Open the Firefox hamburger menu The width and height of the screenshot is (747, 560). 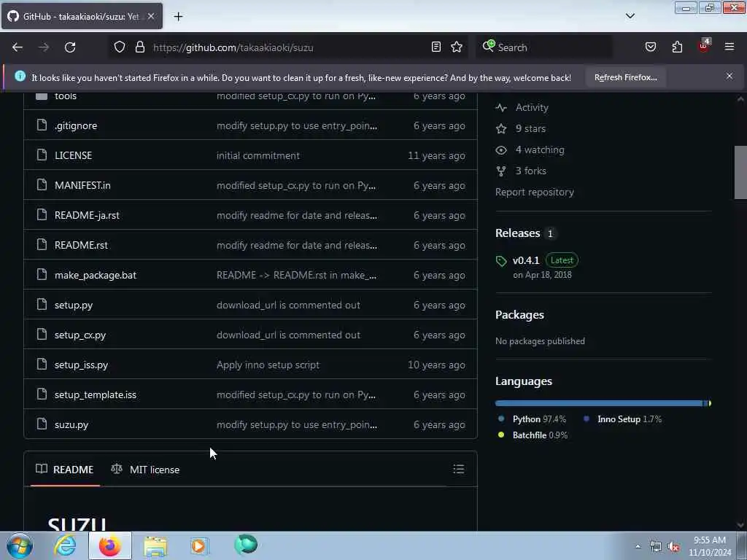click(729, 47)
